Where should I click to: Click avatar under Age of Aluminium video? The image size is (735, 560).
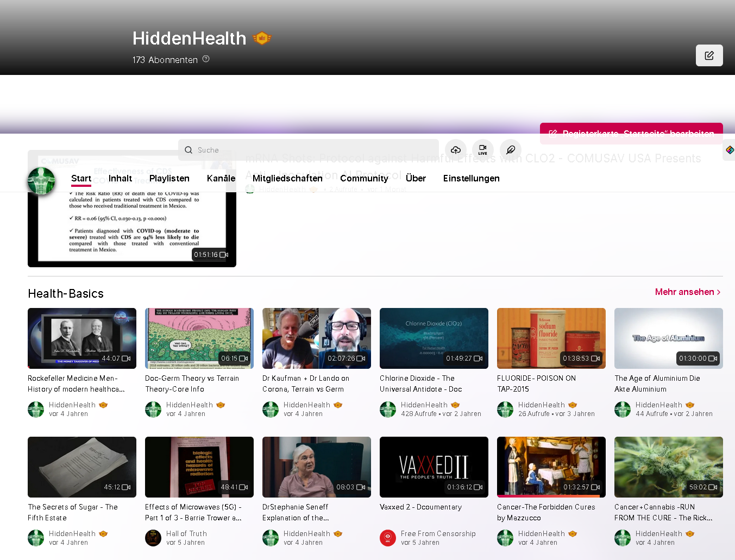coord(623,409)
